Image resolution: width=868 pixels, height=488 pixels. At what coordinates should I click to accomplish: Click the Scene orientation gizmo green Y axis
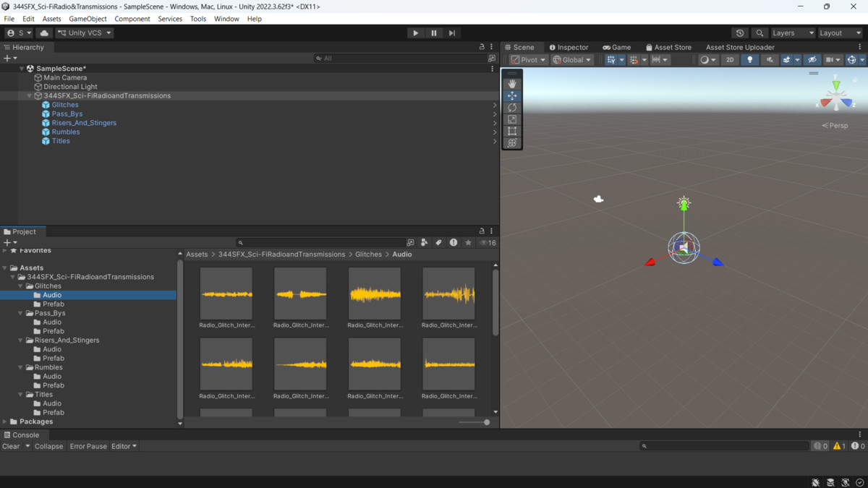click(x=836, y=86)
